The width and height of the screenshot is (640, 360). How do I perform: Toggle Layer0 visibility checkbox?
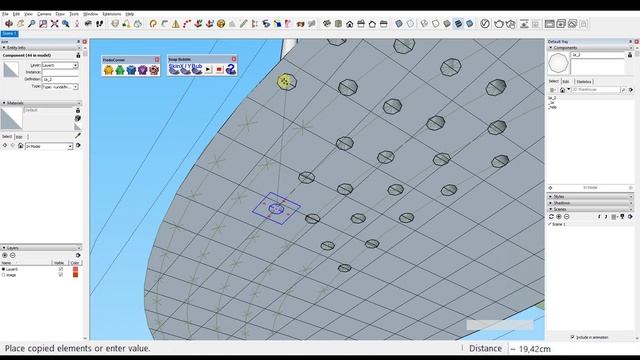(61, 269)
